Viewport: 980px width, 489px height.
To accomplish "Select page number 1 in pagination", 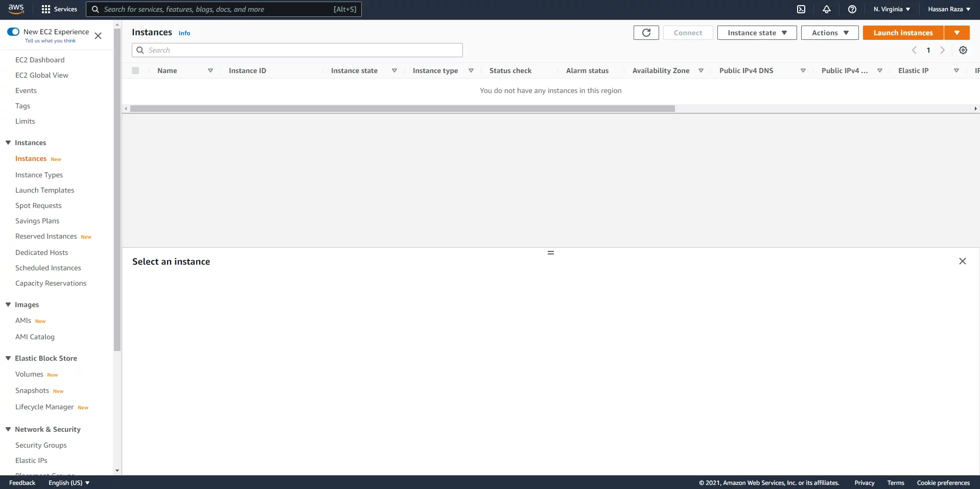I will click(928, 50).
